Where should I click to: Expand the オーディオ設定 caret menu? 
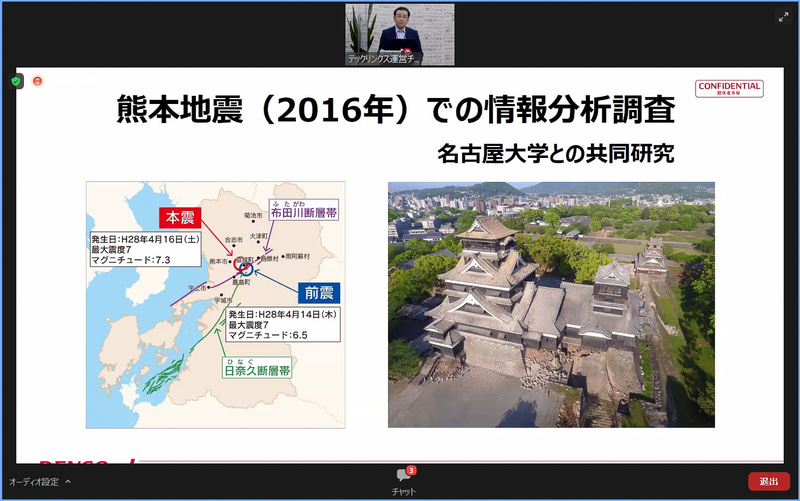[x=68, y=481]
